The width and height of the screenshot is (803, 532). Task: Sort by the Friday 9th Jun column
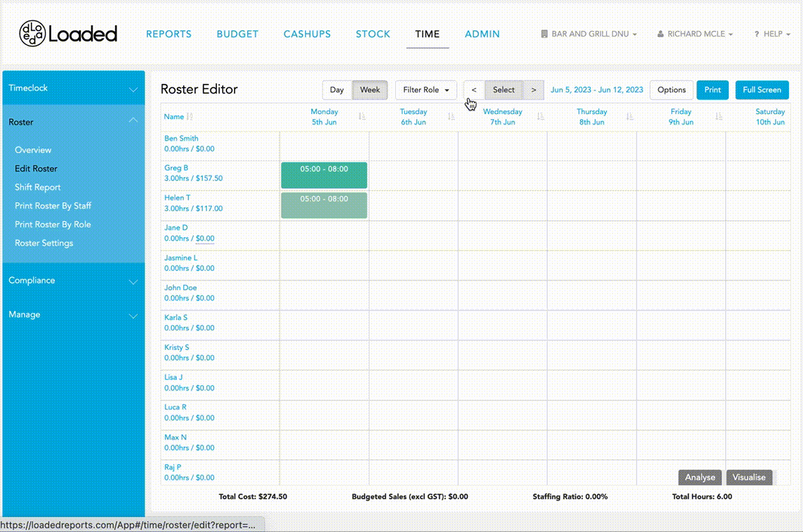click(719, 117)
